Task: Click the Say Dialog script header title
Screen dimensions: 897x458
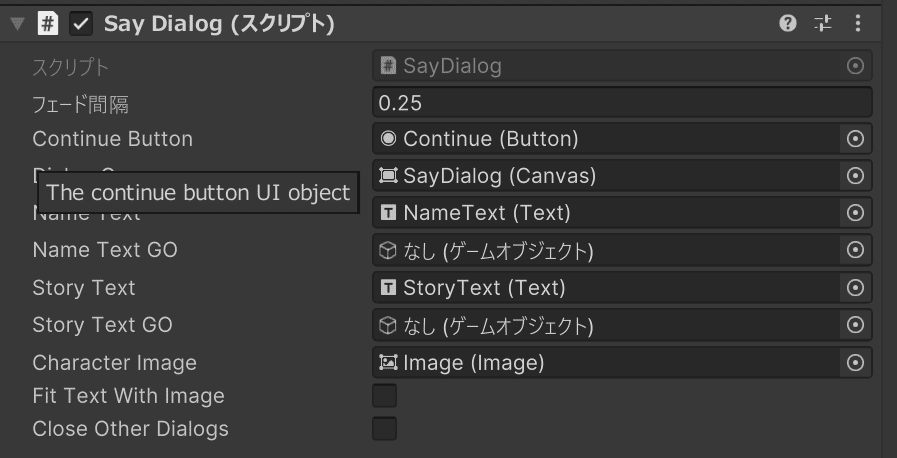Action: (219, 23)
